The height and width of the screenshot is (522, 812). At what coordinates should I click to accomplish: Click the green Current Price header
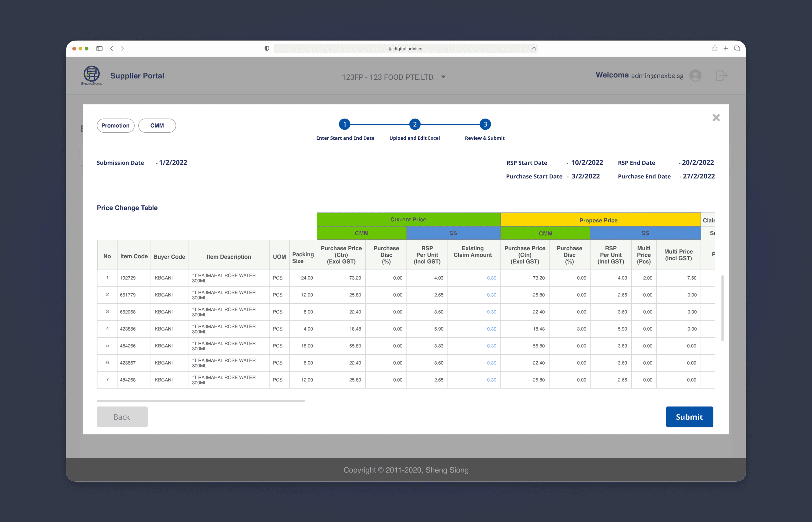click(408, 219)
